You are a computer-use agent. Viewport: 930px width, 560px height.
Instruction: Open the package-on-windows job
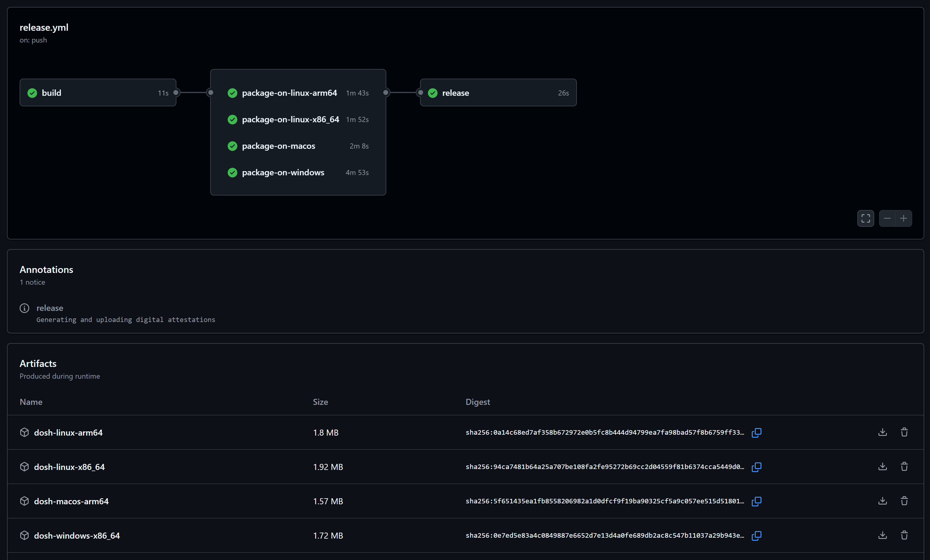(283, 173)
